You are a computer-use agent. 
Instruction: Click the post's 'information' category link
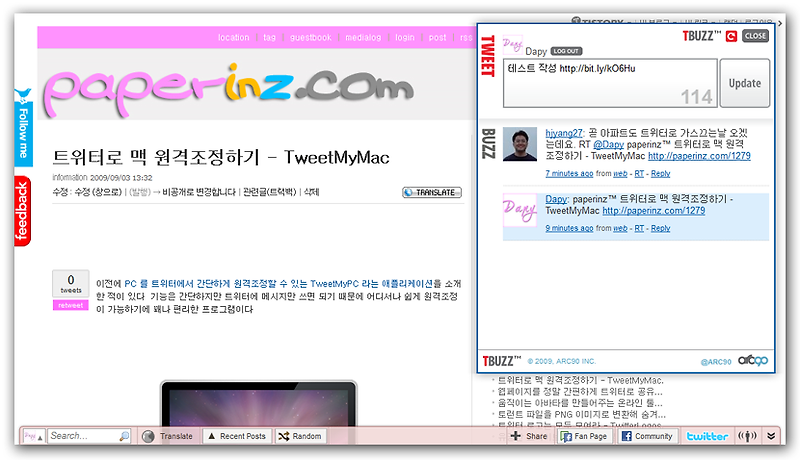click(70, 177)
